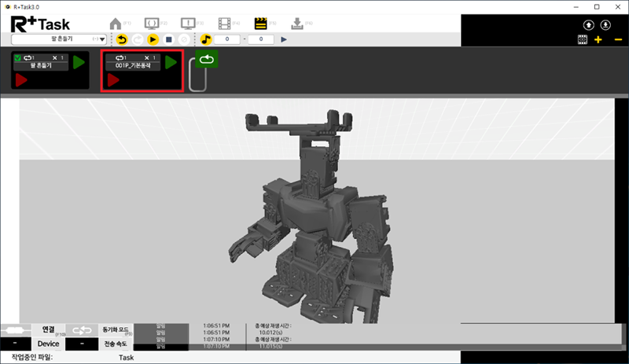Open the code editor monitor icon (F2)
Image resolution: width=629 pixels, height=364 pixels.
coord(152,24)
